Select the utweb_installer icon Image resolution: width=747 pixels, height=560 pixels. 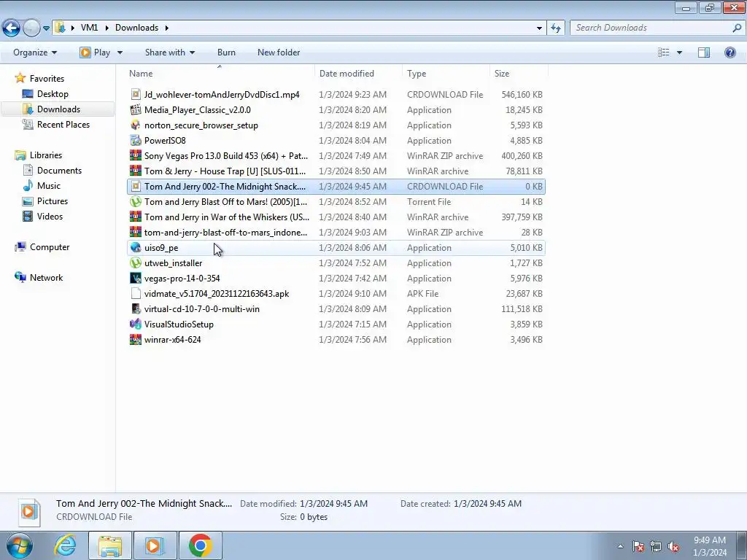click(x=136, y=262)
